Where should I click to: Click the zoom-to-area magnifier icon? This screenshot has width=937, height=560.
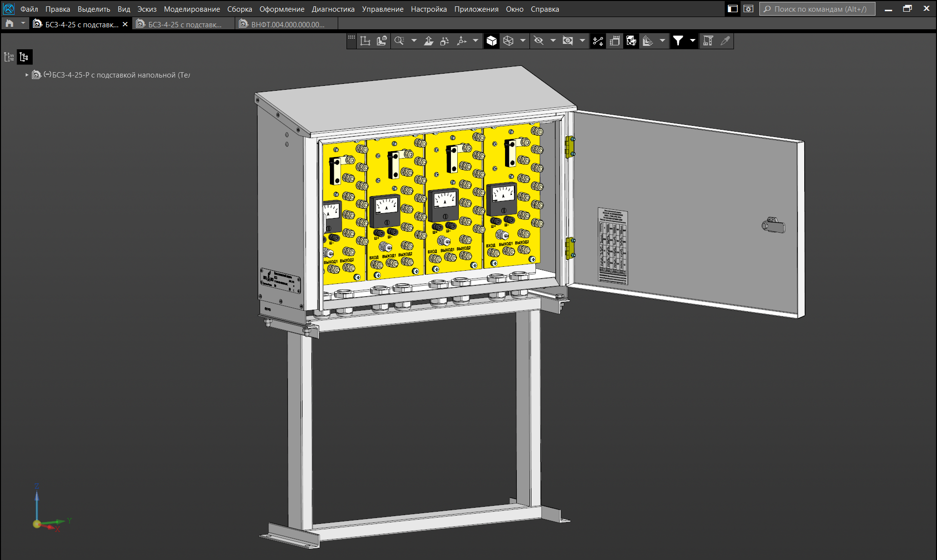[399, 41]
